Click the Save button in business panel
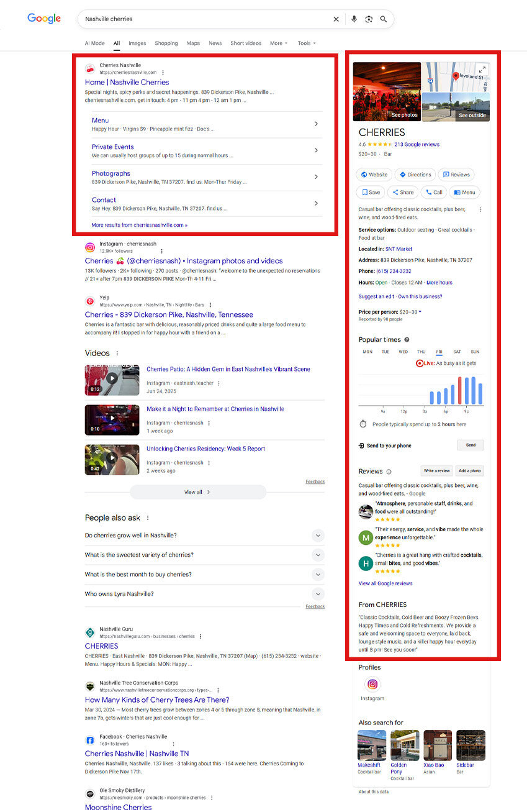 (x=371, y=193)
